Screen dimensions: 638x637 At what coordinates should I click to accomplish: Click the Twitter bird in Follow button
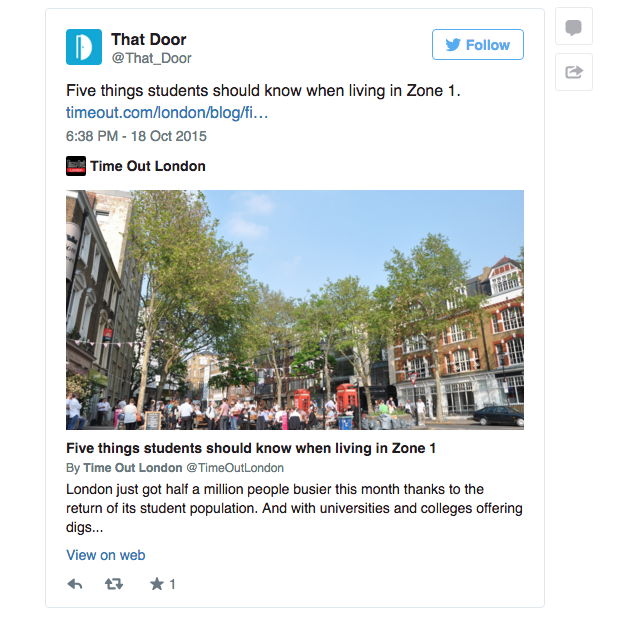pos(453,45)
